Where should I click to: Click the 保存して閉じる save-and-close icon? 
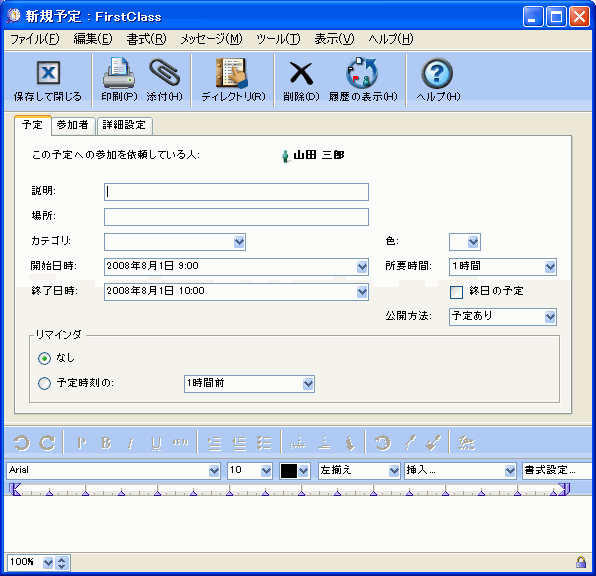48,72
